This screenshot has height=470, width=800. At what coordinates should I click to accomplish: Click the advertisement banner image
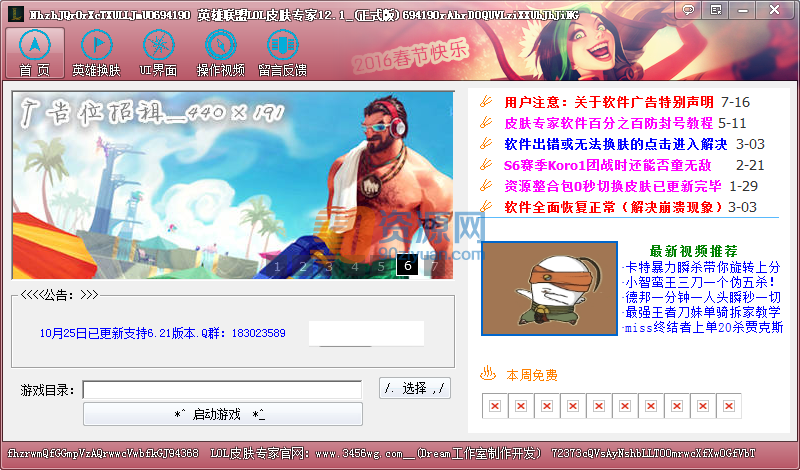233,185
